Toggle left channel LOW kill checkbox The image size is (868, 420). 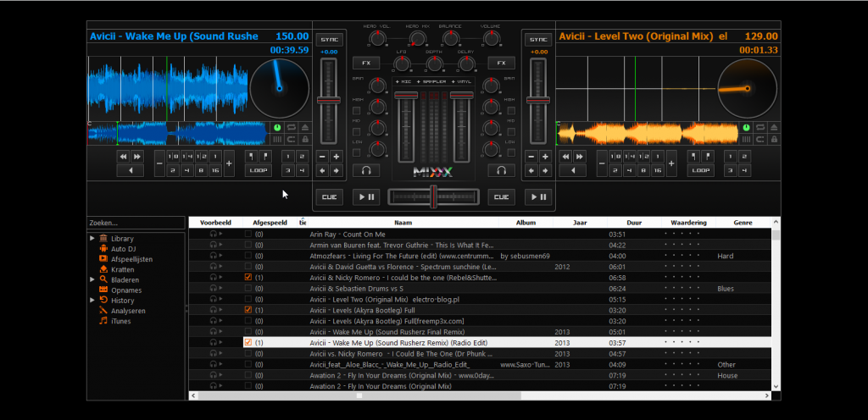pyautogui.click(x=357, y=152)
